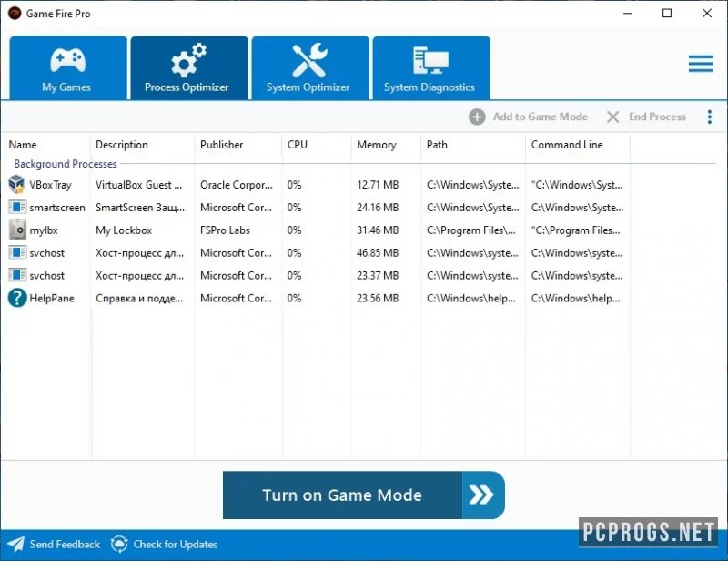The height and width of the screenshot is (561, 728).
Task: Open the hamburger main menu
Action: point(701,64)
